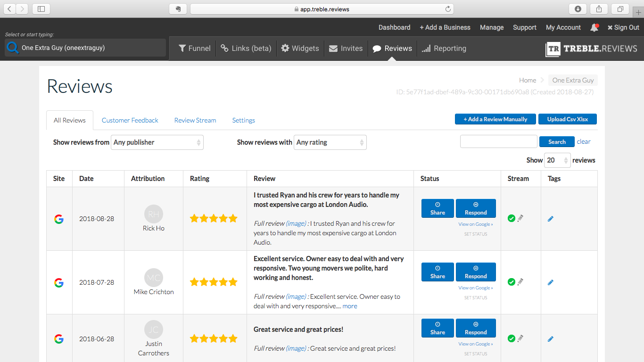Click the stream pencil icon for Mike Crichton
The height and width of the screenshot is (362, 644).
coord(520,282)
